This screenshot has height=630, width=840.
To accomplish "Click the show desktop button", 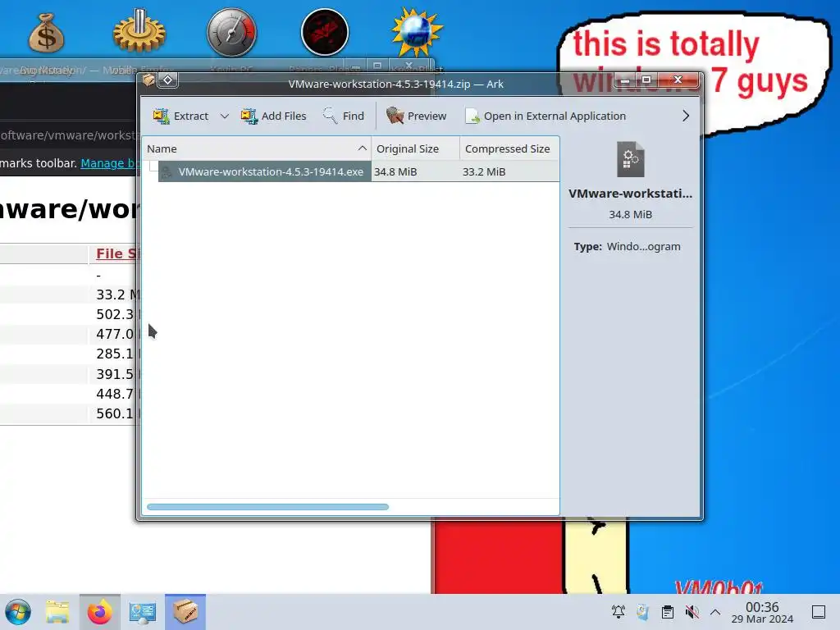I will 819,612.
